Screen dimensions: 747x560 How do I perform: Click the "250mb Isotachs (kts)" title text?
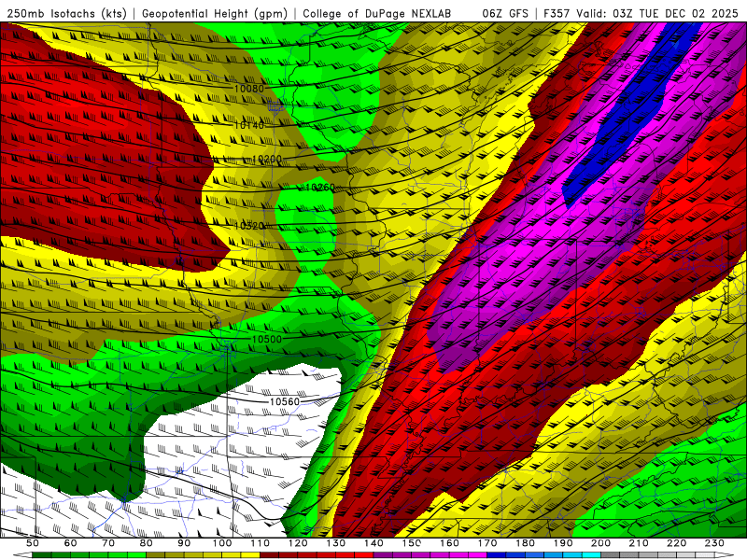66,13
